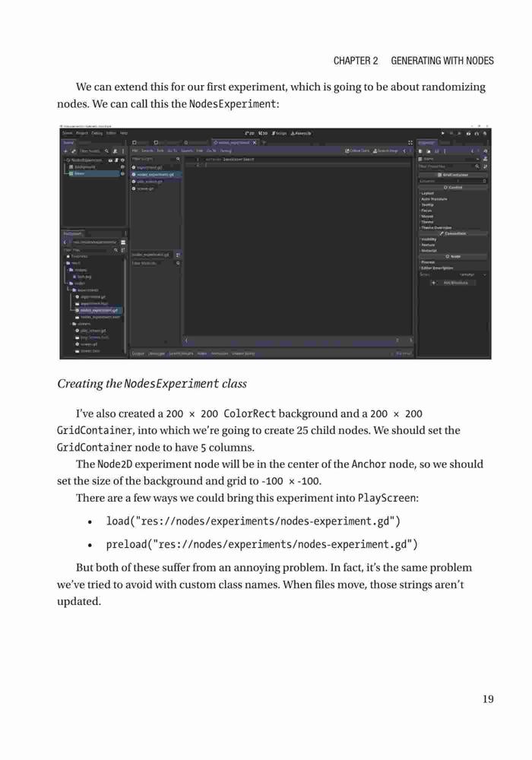Screen dimensions: 532x760
Task: Open the Debugger bottom panel
Action: pyautogui.click(x=157, y=353)
